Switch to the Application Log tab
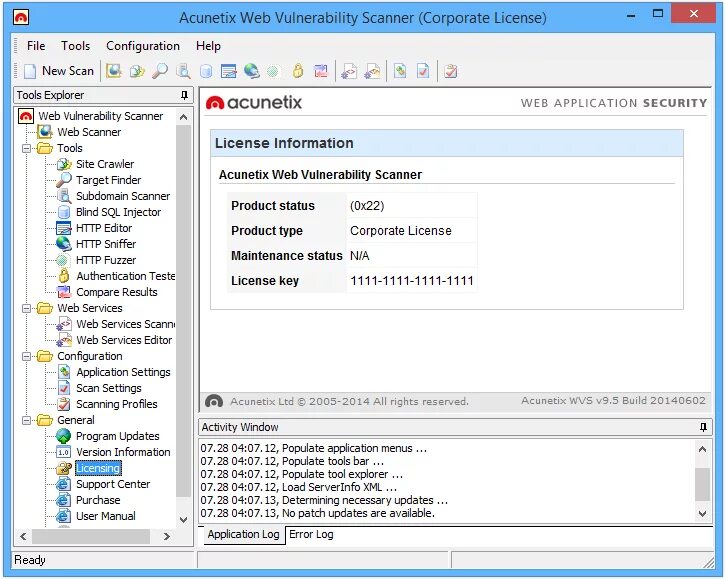The height and width of the screenshot is (579, 726). tap(244, 534)
